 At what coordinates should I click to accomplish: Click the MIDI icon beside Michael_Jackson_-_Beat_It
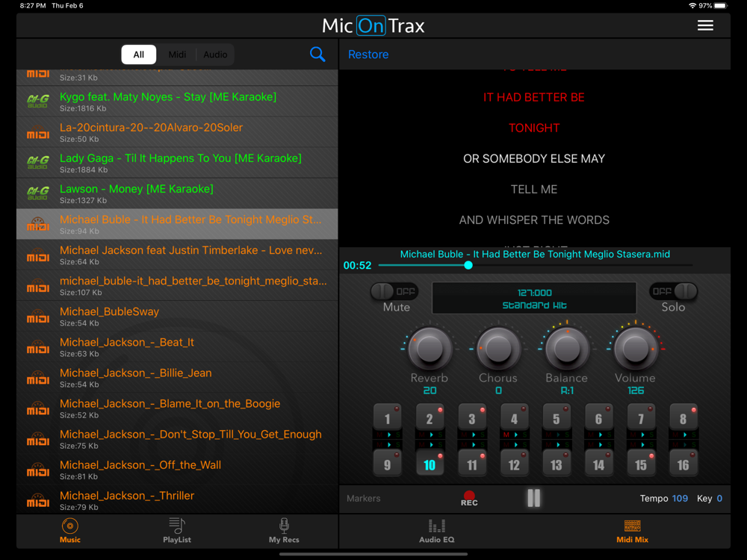coord(38,347)
